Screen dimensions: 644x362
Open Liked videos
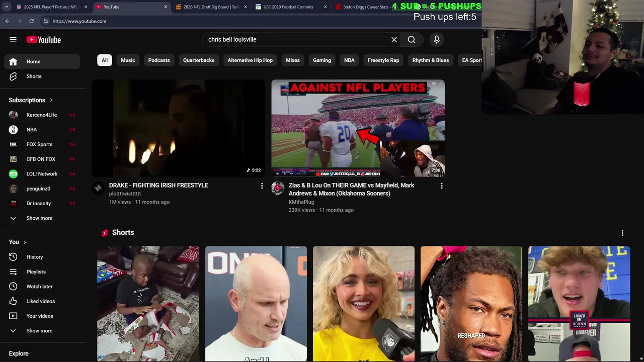[x=42, y=301]
